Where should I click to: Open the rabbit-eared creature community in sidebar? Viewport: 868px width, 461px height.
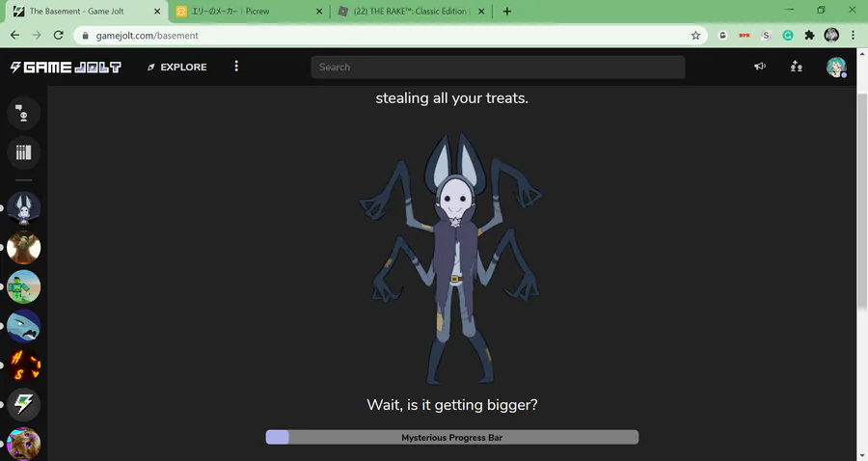23,208
